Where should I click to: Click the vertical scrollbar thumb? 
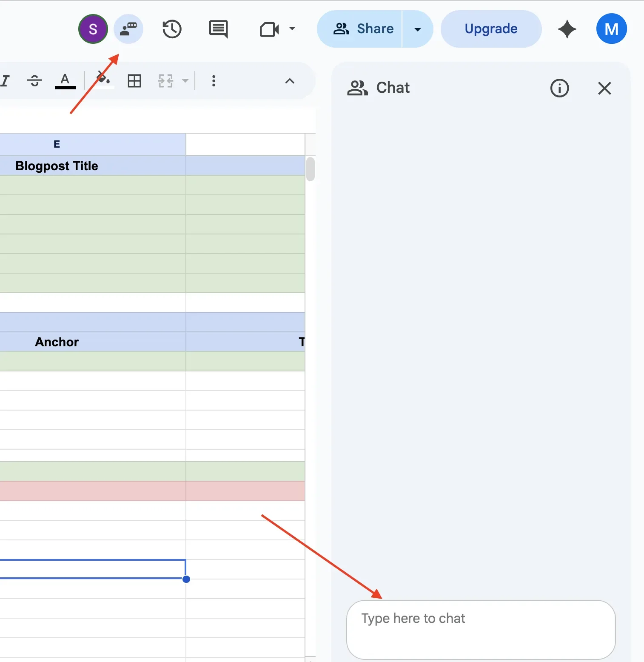pos(311,169)
